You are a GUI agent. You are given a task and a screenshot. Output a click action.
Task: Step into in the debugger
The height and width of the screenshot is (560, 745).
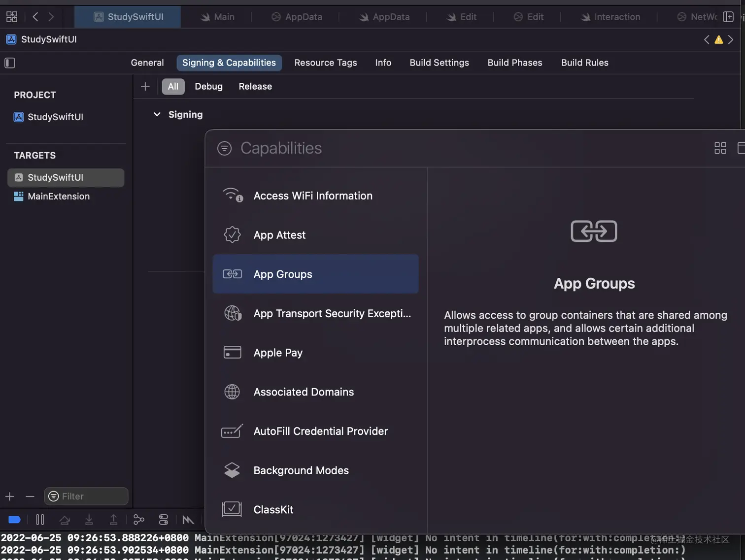pos(89,520)
